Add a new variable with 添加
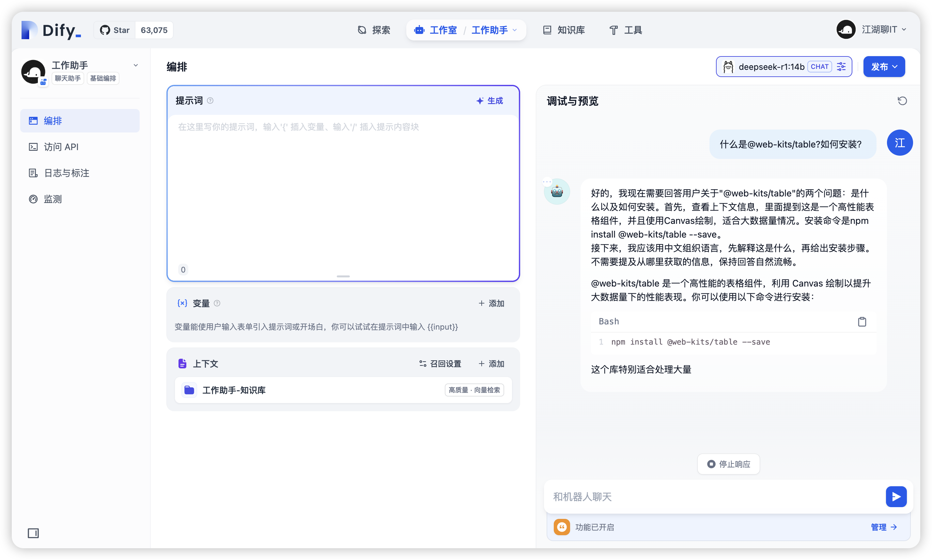932x560 pixels. pos(491,303)
